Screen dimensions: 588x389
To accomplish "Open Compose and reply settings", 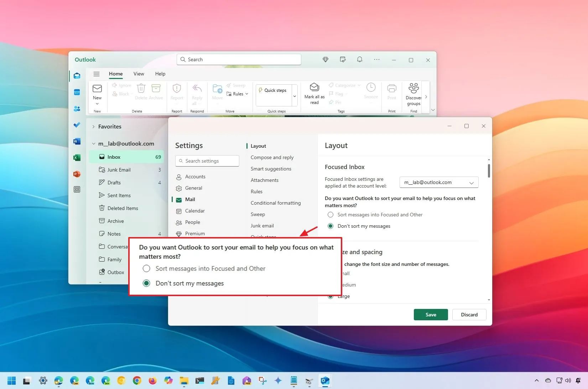I will coord(272,157).
